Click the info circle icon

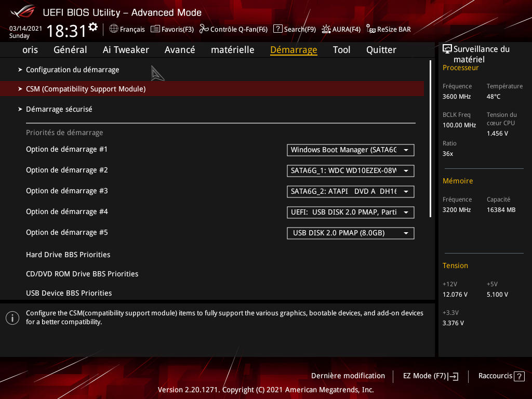(x=12, y=318)
